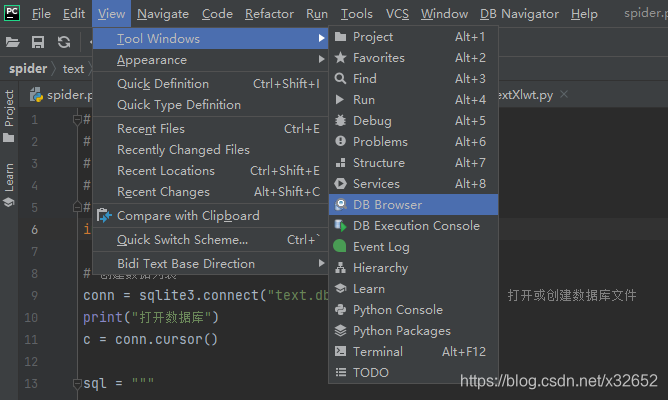
Task: Switch to the spider.py editor tab
Action: (x=60, y=95)
